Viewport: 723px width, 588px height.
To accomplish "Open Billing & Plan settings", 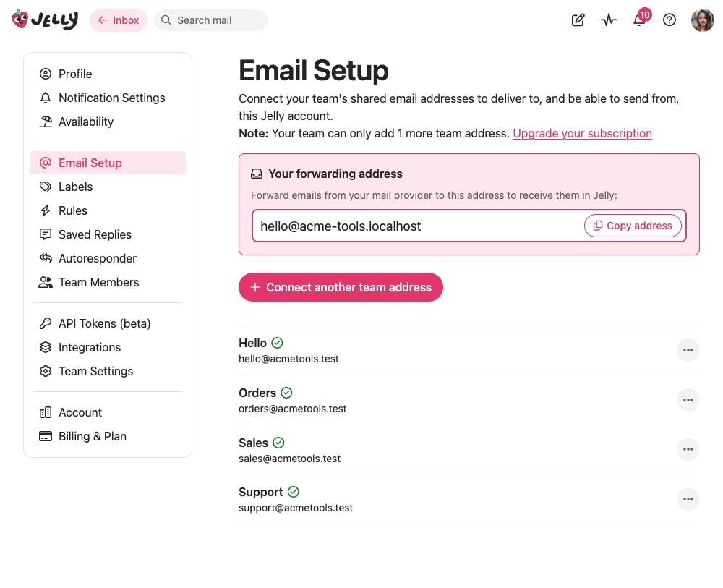I will click(91, 436).
